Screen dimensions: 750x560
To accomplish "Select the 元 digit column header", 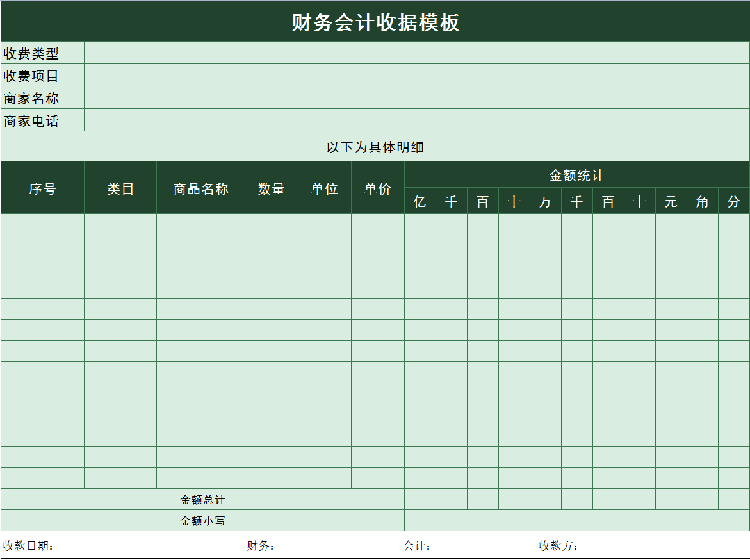I will click(671, 201).
